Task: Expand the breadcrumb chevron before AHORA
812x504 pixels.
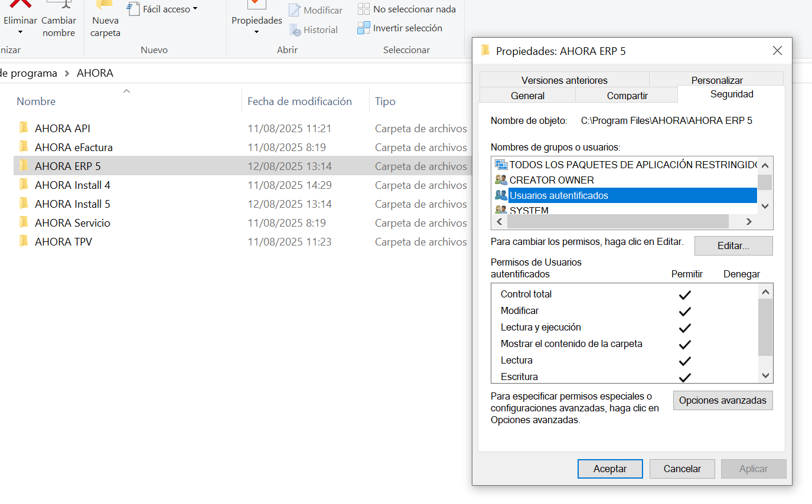Action: pyautogui.click(x=67, y=73)
